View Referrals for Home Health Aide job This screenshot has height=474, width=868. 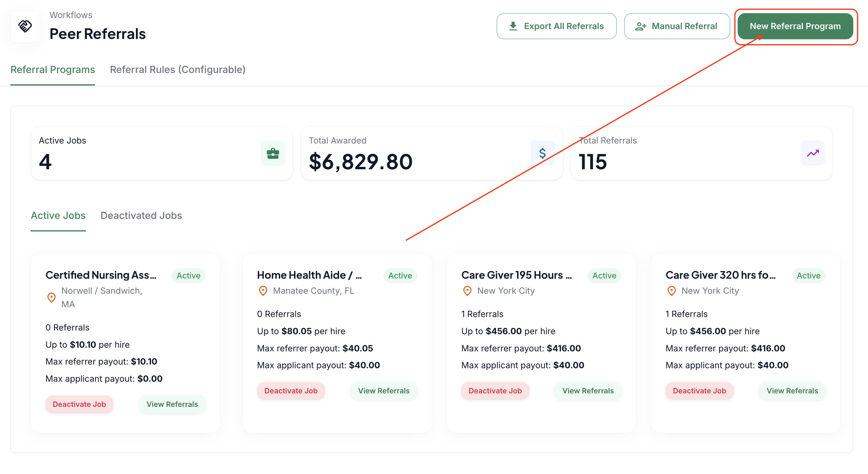(x=383, y=391)
